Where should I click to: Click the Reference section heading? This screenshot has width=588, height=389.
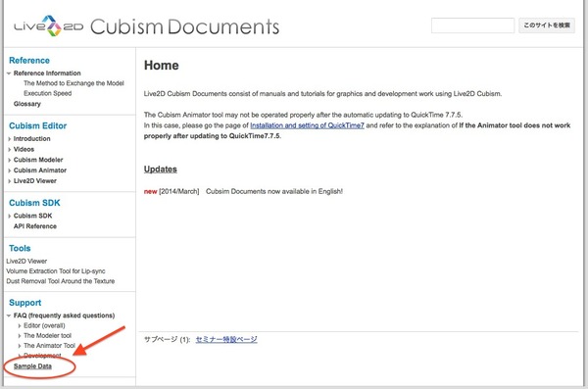pyautogui.click(x=29, y=61)
